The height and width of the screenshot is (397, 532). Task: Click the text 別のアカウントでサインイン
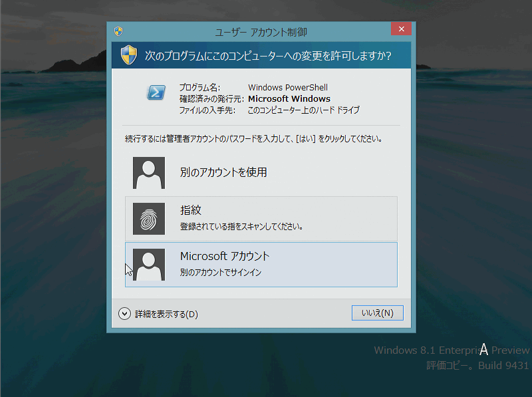(221, 273)
